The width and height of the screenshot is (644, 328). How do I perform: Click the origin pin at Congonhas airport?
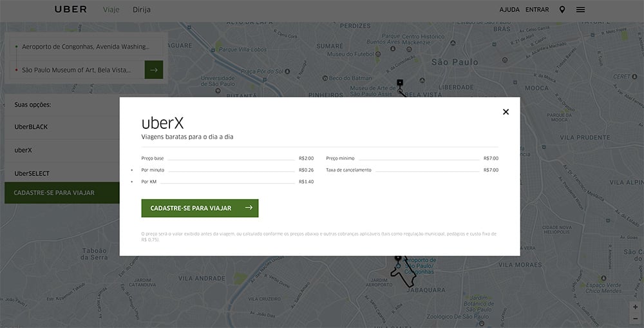coord(397,258)
